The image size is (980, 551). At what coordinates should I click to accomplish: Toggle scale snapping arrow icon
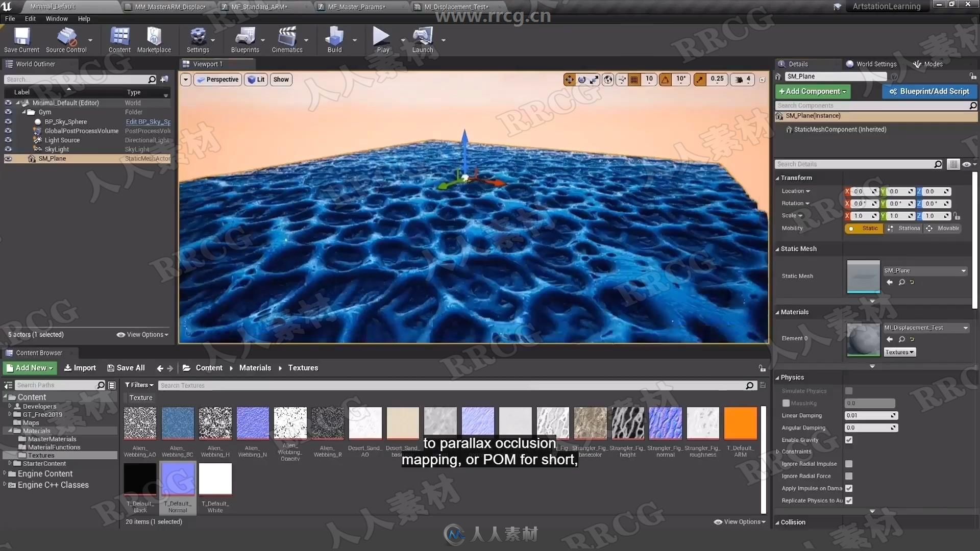pos(700,80)
